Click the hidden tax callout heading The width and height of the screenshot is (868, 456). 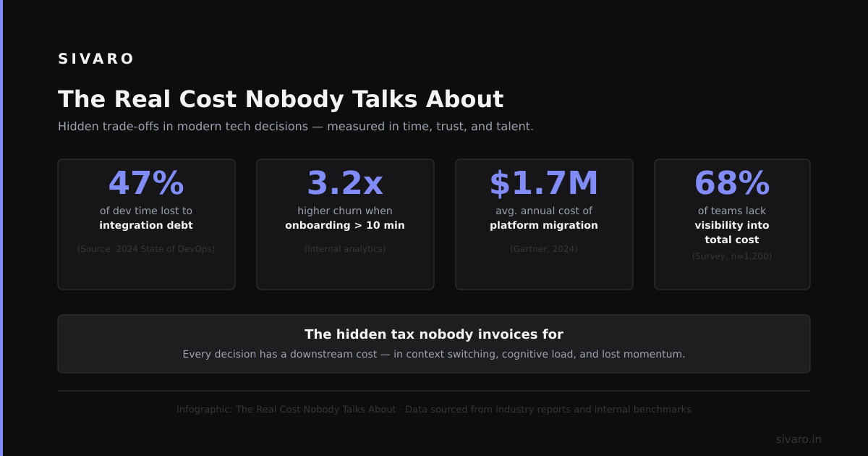click(434, 334)
